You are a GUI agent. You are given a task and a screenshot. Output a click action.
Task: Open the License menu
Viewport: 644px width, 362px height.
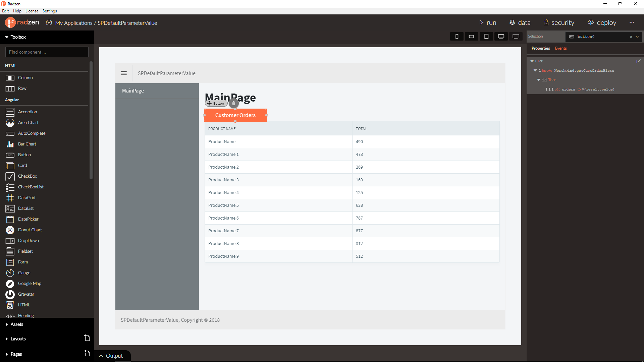point(32,11)
